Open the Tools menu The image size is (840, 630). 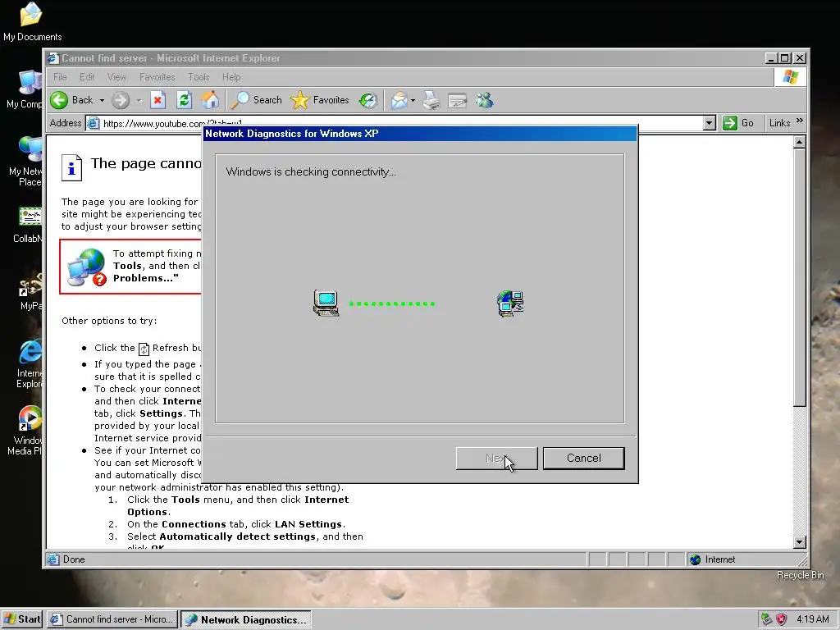coord(199,77)
